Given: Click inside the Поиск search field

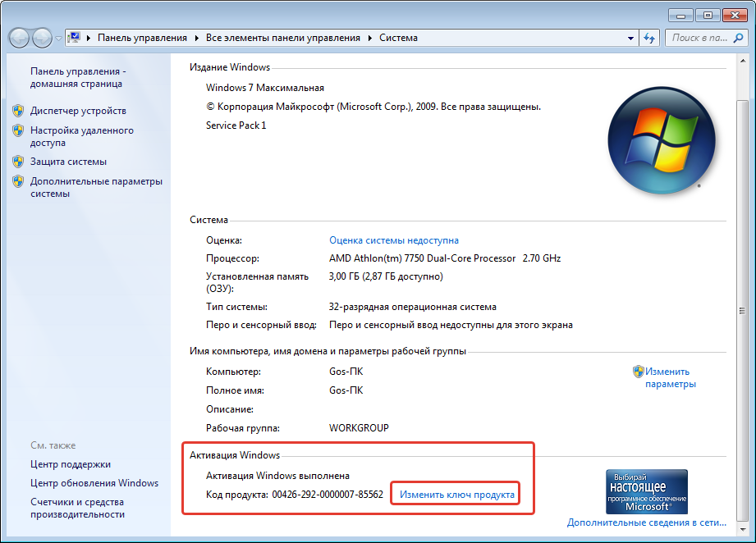Looking at the screenshot, I should coord(698,38).
